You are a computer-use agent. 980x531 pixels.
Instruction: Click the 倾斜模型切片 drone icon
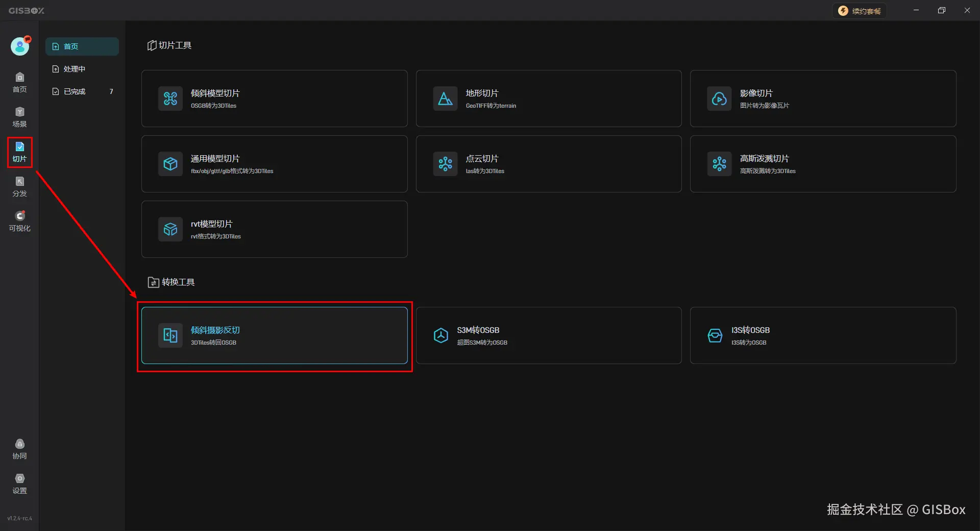click(170, 99)
